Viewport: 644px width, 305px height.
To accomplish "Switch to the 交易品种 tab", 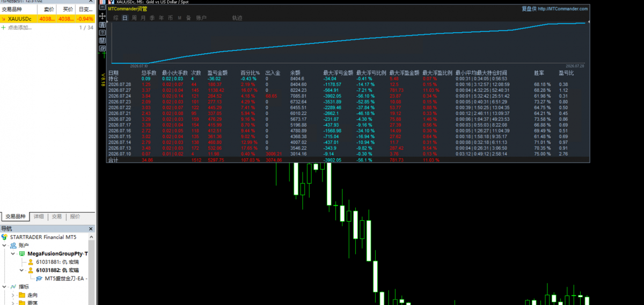I will (15, 216).
